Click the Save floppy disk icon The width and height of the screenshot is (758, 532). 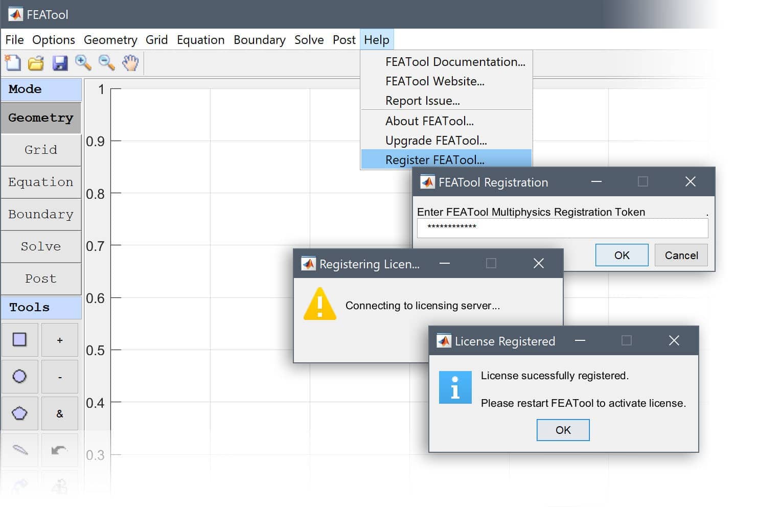60,63
